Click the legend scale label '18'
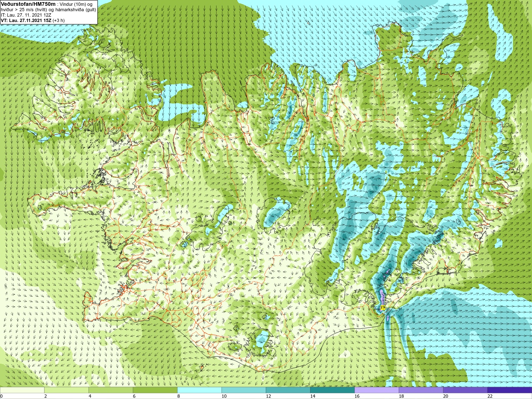The height and width of the screenshot is (399, 532). pyautogui.click(x=401, y=396)
